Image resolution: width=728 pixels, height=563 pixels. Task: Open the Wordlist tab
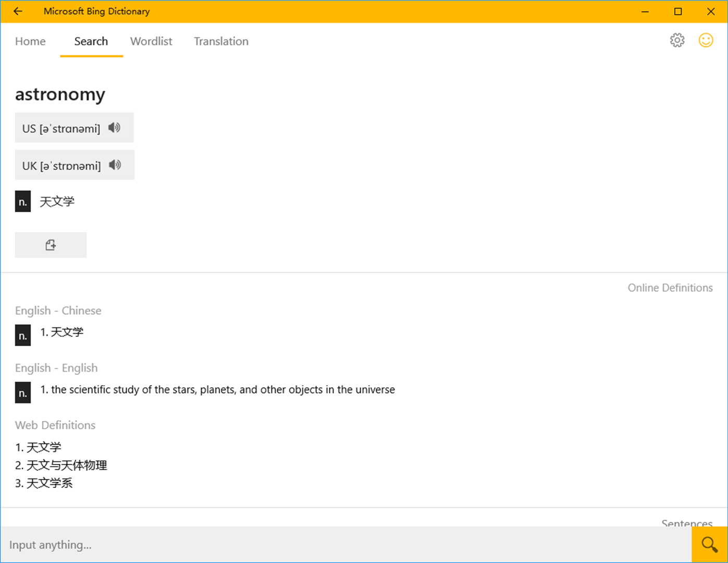[151, 41]
